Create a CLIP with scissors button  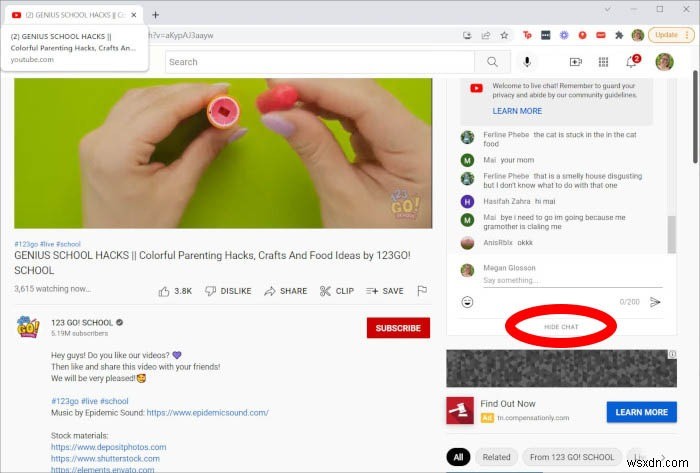(x=337, y=291)
